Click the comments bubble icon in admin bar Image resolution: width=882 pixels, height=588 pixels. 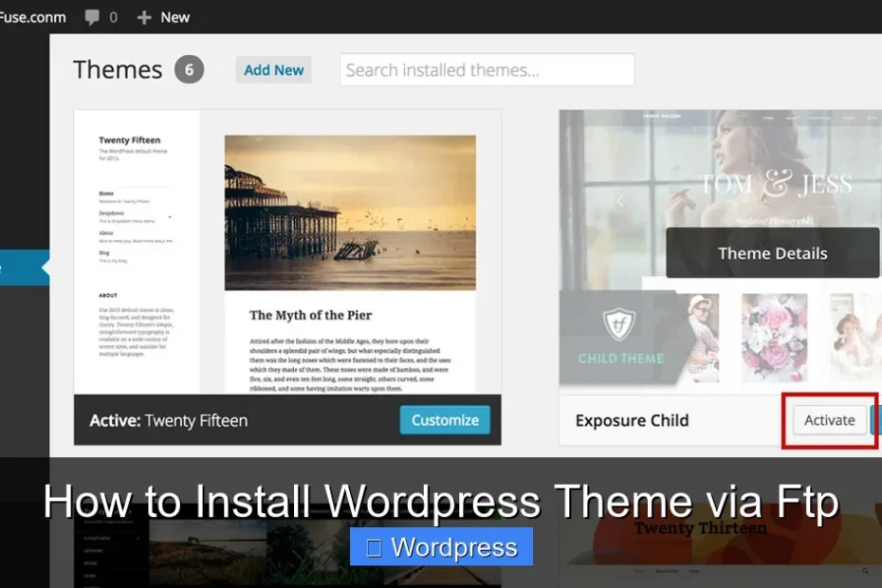pos(92,17)
